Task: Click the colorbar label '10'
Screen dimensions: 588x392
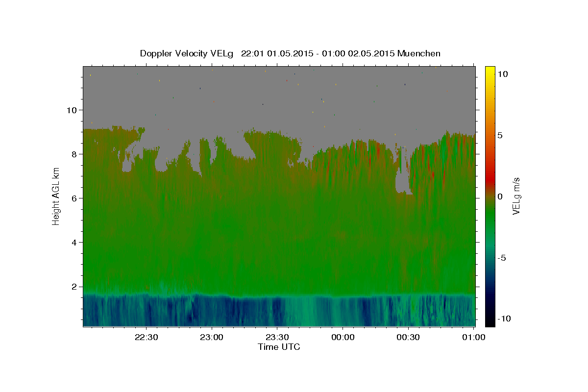Action: 502,73
